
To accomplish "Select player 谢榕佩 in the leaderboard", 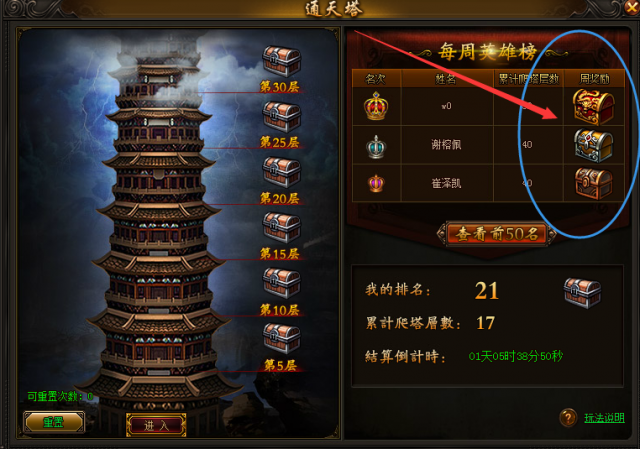I will point(446,144).
